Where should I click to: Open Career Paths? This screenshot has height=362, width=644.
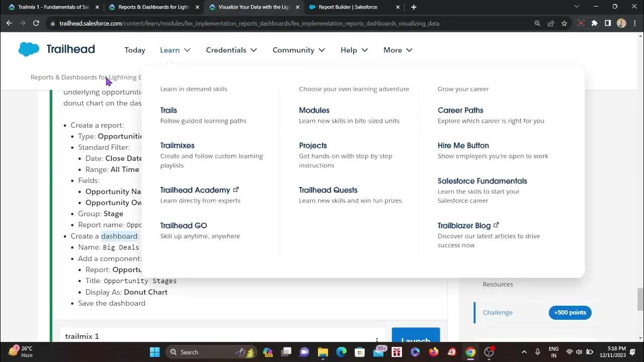[x=460, y=110]
